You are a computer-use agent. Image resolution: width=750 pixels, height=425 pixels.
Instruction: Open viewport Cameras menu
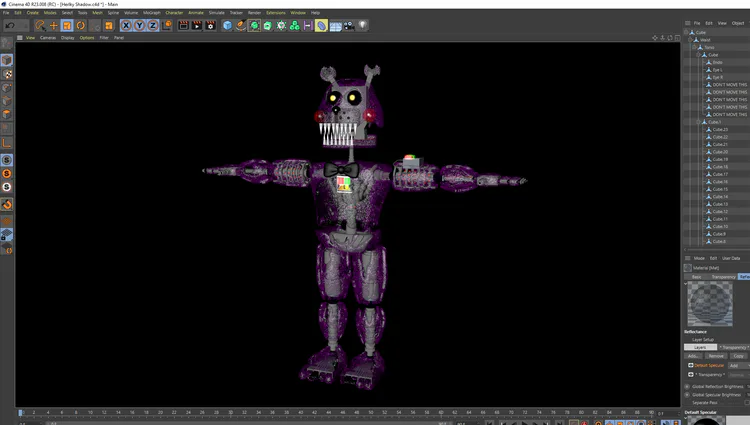(x=48, y=38)
